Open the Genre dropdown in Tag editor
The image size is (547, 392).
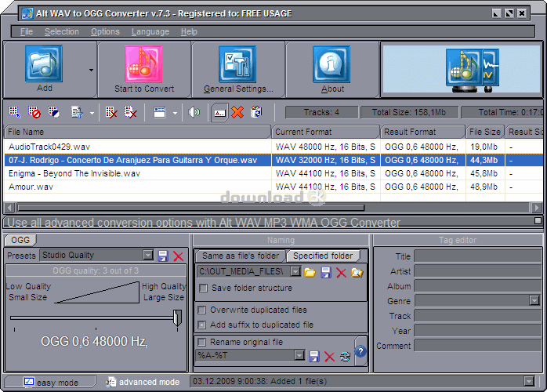534,300
